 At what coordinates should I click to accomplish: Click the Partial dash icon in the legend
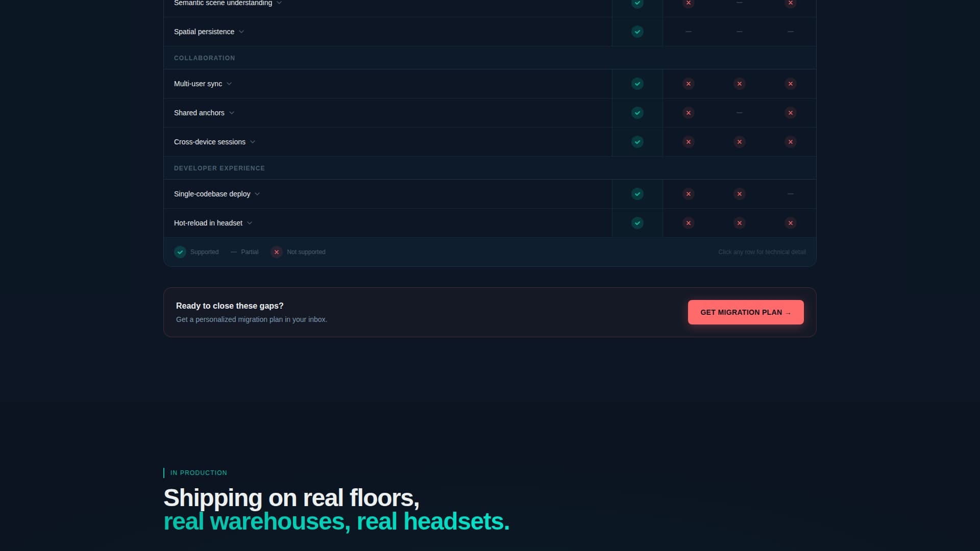point(234,252)
